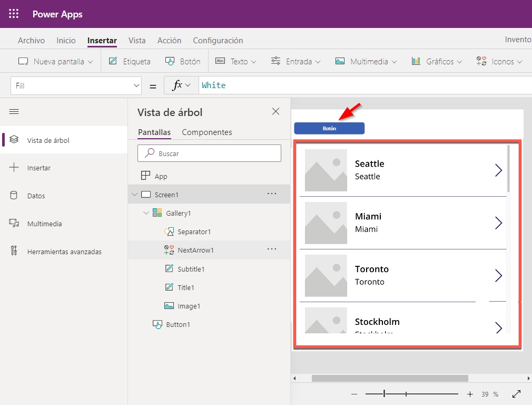Open the Archivo menu

pyautogui.click(x=31, y=41)
